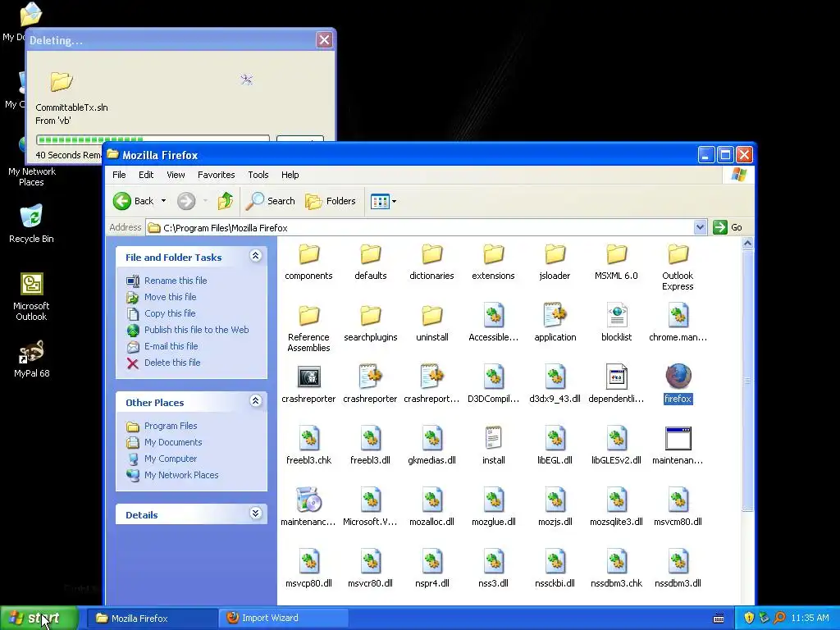Open the Edit menu
The height and width of the screenshot is (630, 840).
tap(146, 175)
